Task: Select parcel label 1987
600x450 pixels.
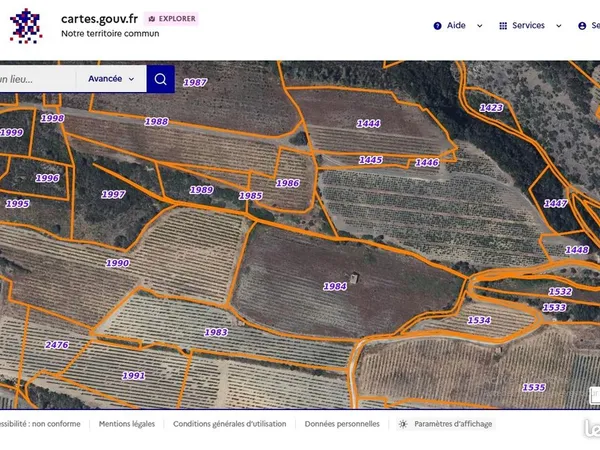Action: [195, 83]
